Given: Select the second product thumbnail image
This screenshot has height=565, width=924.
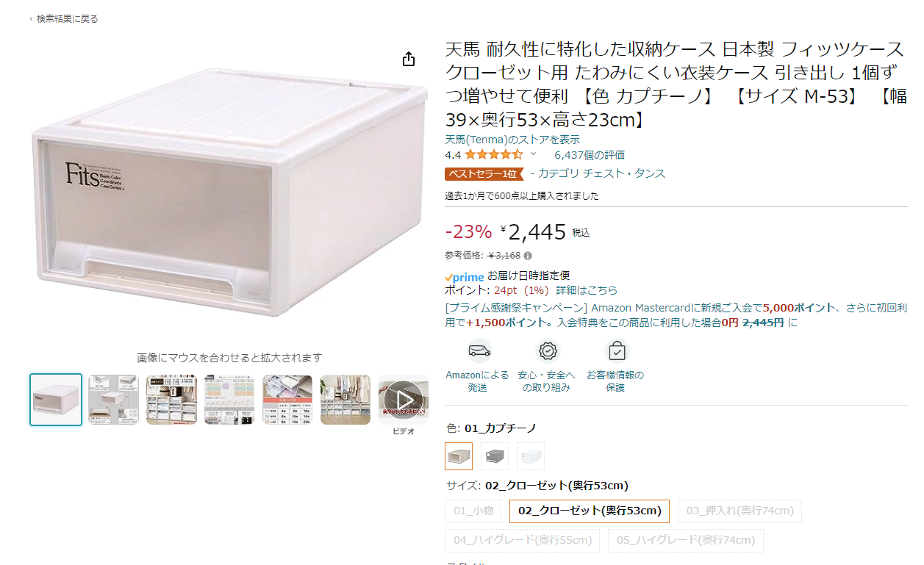Looking at the screenshot, I should [114, 400].
